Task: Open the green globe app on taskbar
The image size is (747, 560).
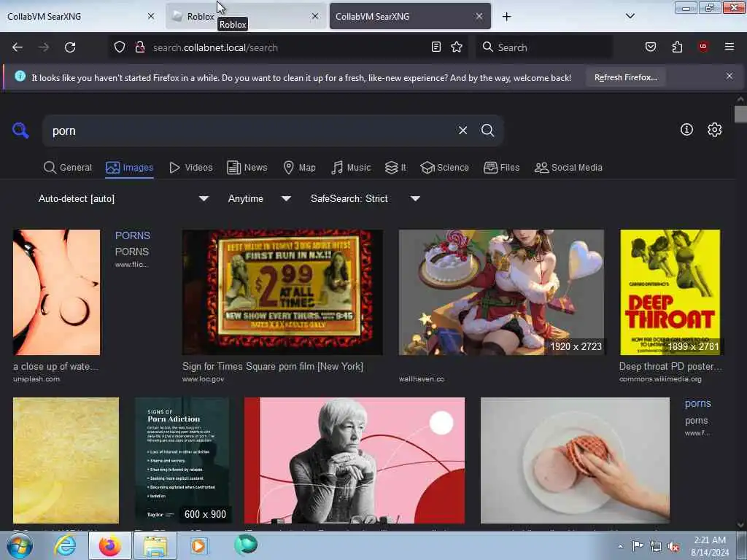Action: coord(246,545)
